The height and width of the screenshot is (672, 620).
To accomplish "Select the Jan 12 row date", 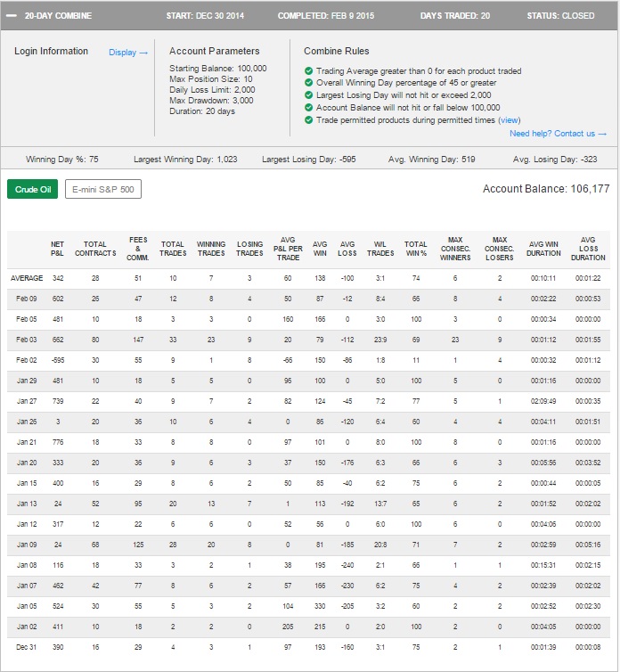I will [27, 524].
